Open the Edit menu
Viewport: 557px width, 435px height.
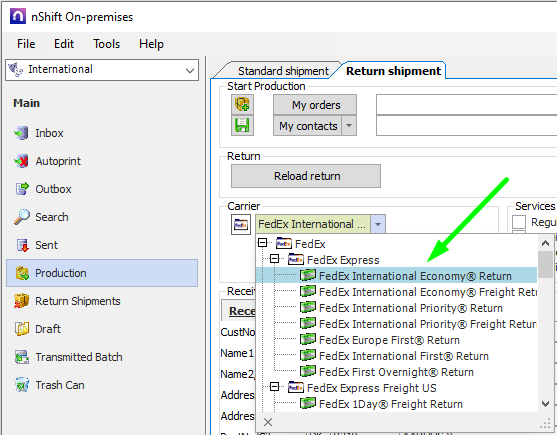pos(64,44)
